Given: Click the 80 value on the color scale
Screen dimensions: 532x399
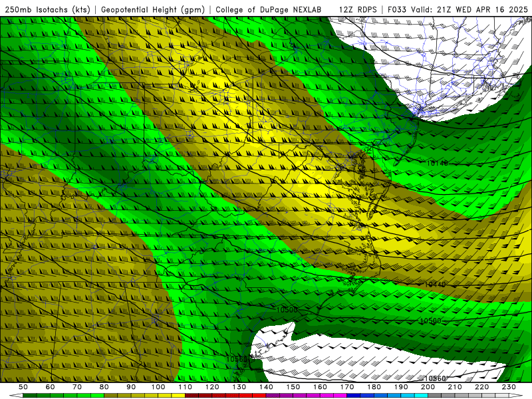Looking at the screenshot, I should 104,387.
